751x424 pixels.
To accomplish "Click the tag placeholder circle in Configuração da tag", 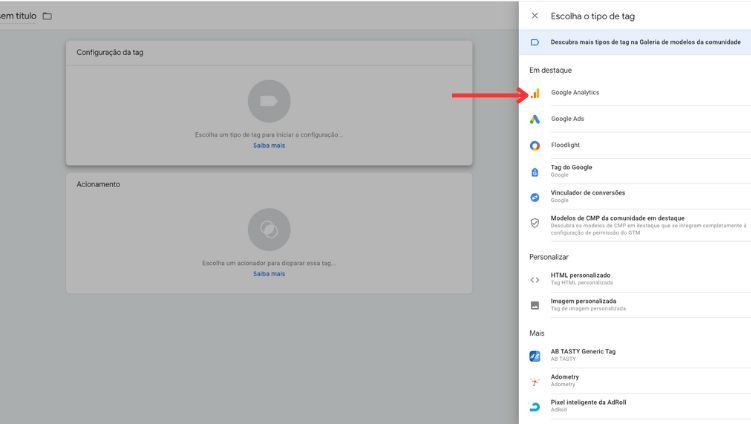I will click(269, 101).
